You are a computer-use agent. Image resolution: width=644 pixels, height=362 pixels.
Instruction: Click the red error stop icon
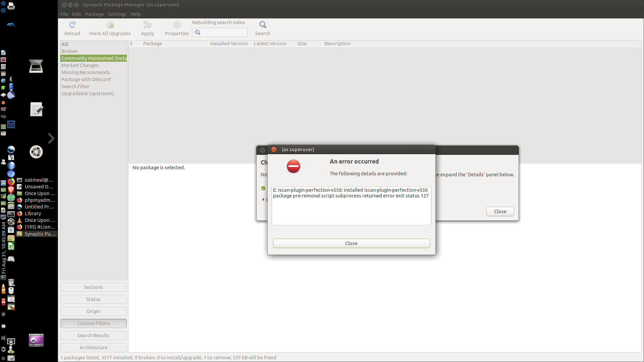coord(293,166)
